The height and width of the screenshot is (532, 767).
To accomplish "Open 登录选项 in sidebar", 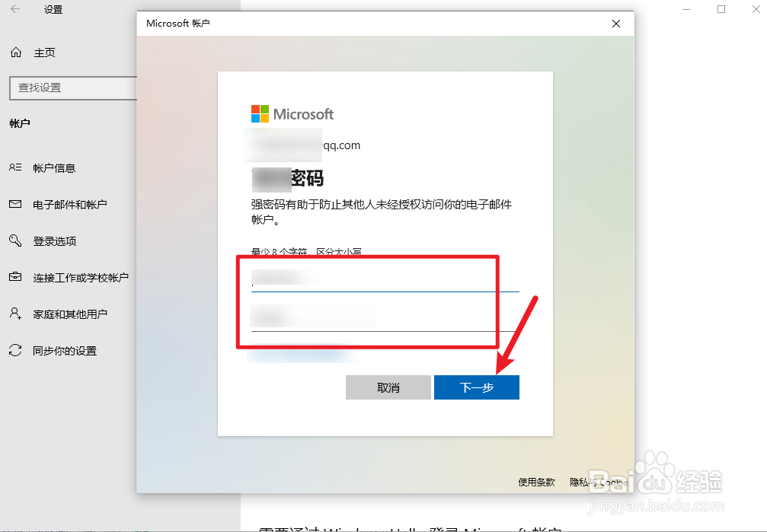I will tap(54, 241).
